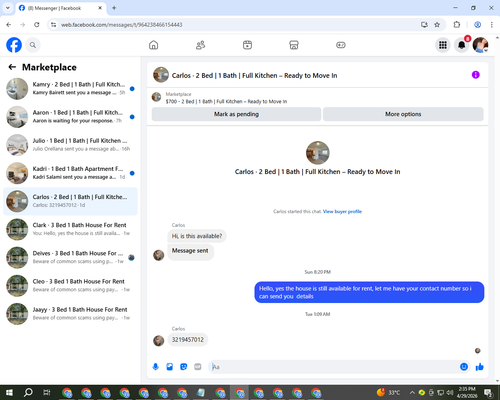The image size is (500, 400).
Task: Click the back arrow next to Marketplace
Action: point(12,67)
